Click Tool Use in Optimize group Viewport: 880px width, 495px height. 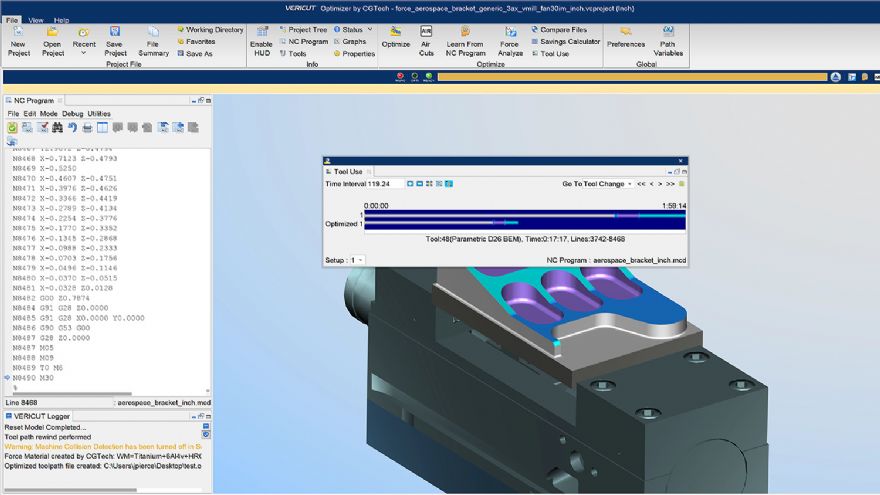(x=550, y=54)
